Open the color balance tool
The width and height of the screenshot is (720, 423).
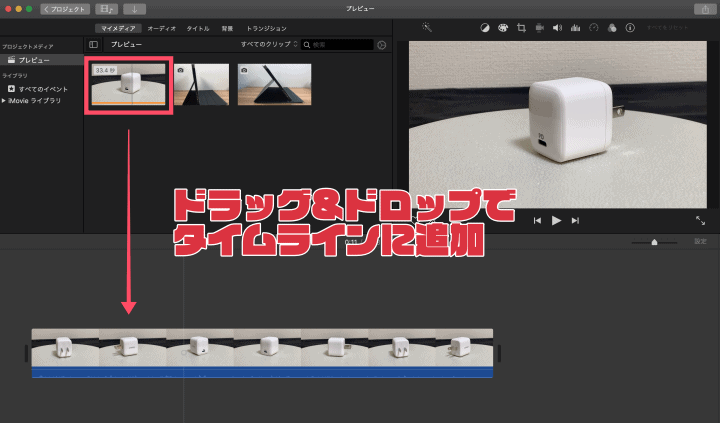(485, 28)
